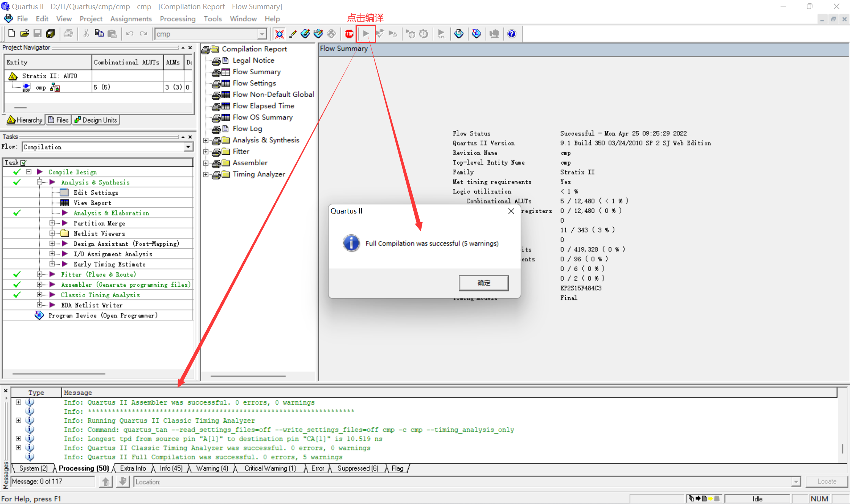
Task: Expand the Fitter (Place & Route) task
Action: (x=39, y=274)
